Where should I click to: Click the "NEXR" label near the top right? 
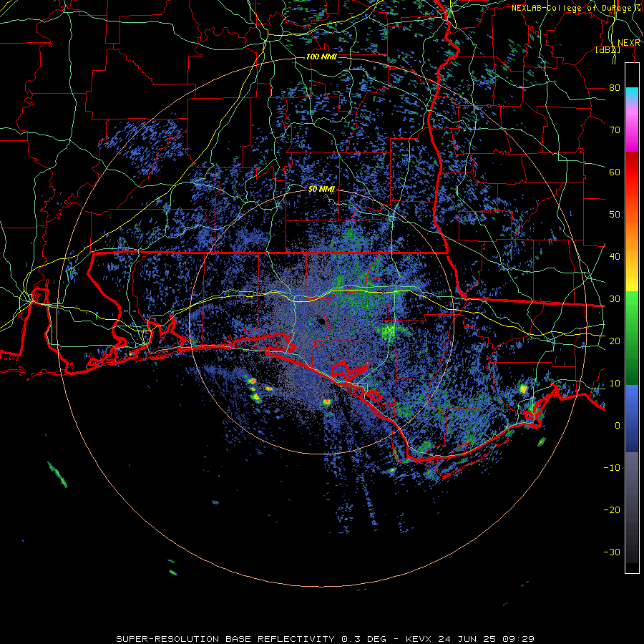point(629,43)
